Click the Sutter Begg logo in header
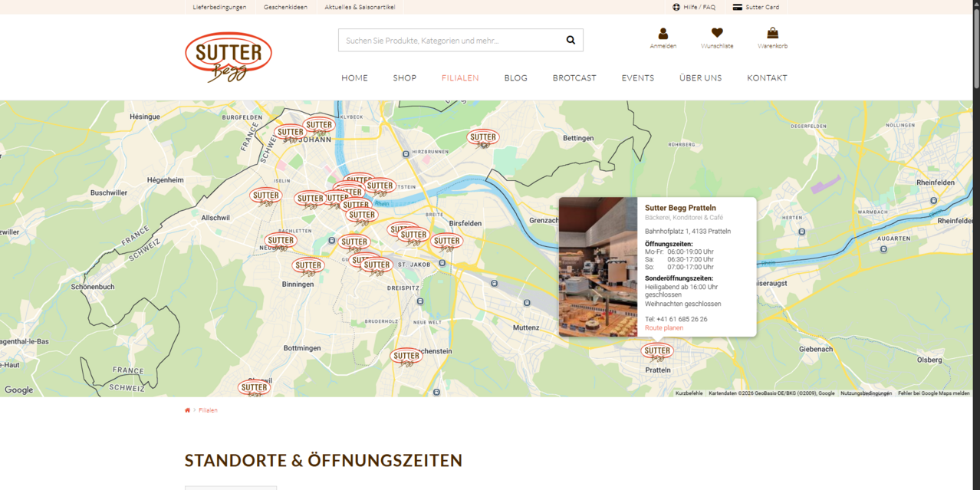980x490 pixels. 229,58
